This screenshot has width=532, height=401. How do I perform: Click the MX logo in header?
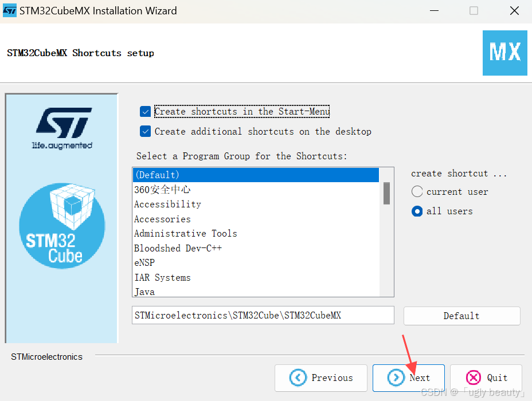pos(505,53)
